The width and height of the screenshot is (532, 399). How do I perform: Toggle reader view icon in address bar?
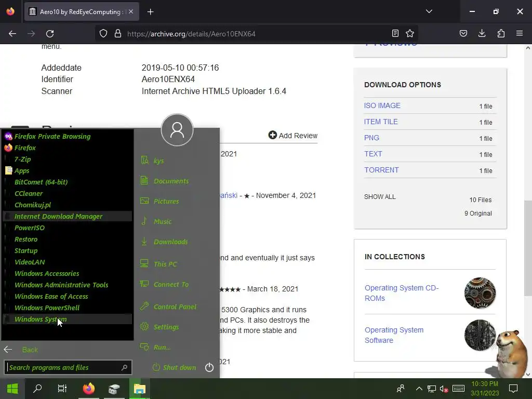[395, 34]
